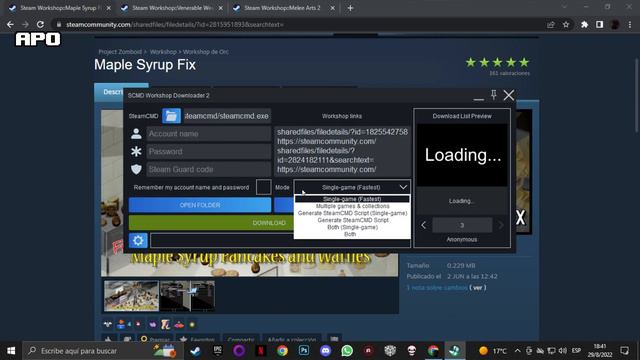Open the Windows notification center
The image size is (640, 360).
[x=624, y=351]
